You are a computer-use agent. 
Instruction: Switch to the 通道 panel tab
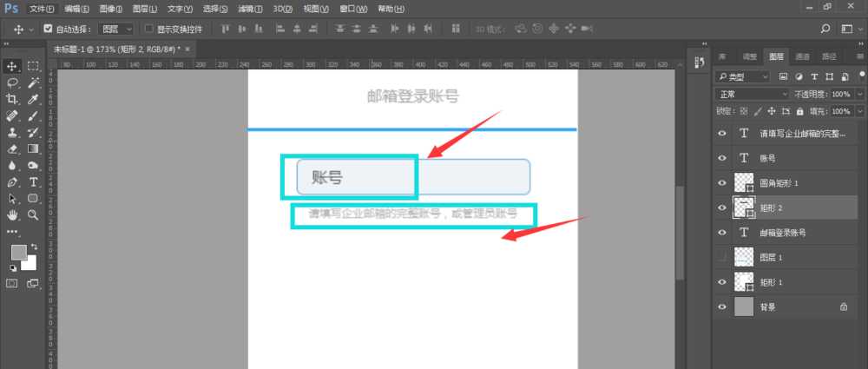tap(803, 56)
